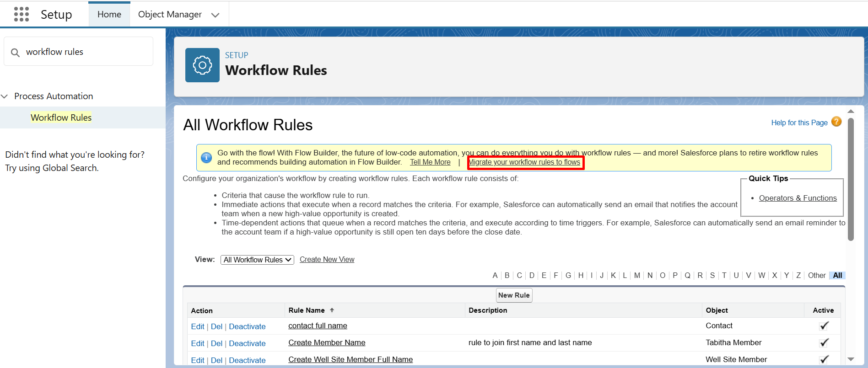Edit the contact full name rule

point(198,326)
